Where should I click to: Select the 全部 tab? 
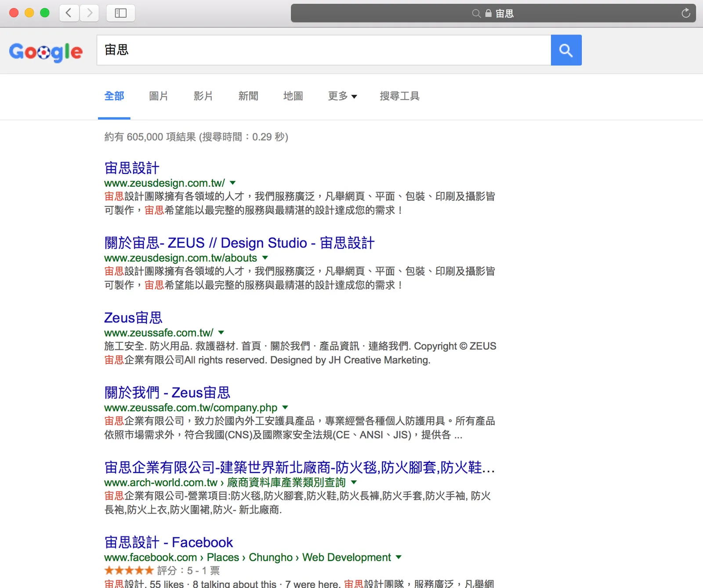(x=114, y=96)
